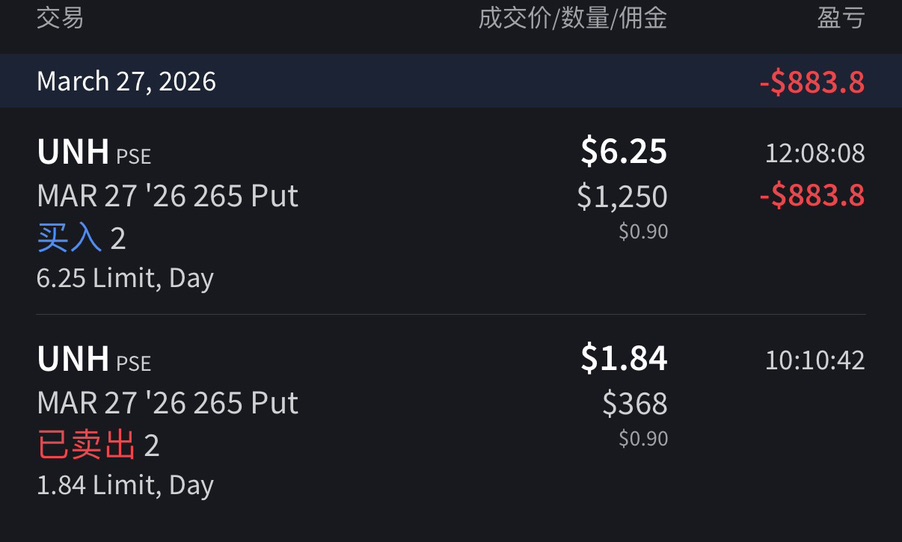Click the $368 trade amount
Viewport: 902px width, 542px height.
point(635,403)
